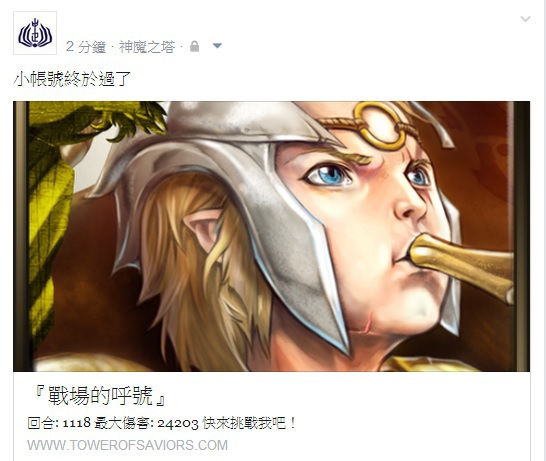
Task: Open the 『戰場的呼號』 title link
Action: [99, 396]
